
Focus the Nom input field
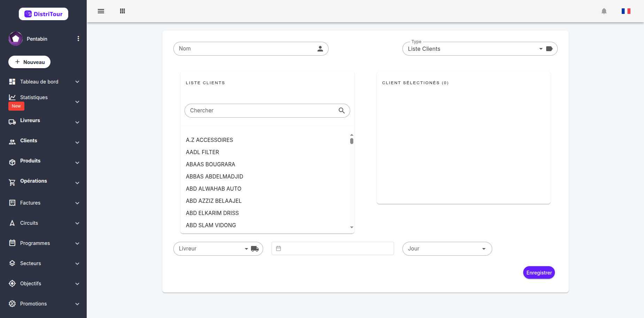tap(251, 49)
